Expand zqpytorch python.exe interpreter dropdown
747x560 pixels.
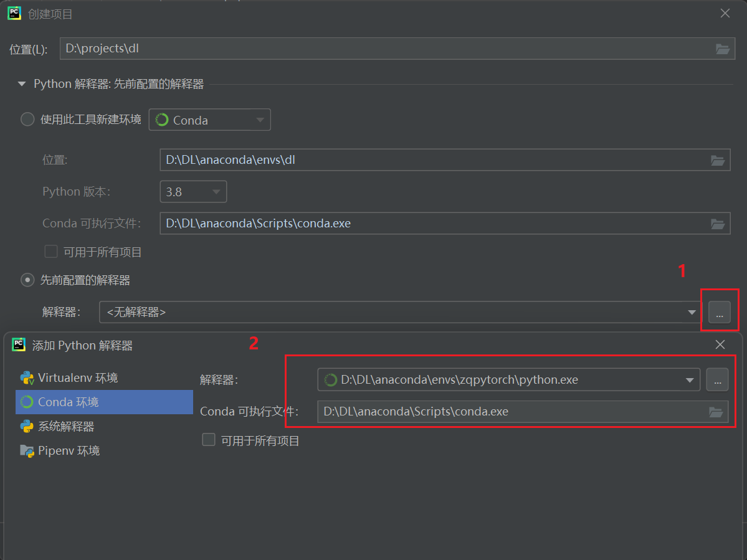point(689,380)
